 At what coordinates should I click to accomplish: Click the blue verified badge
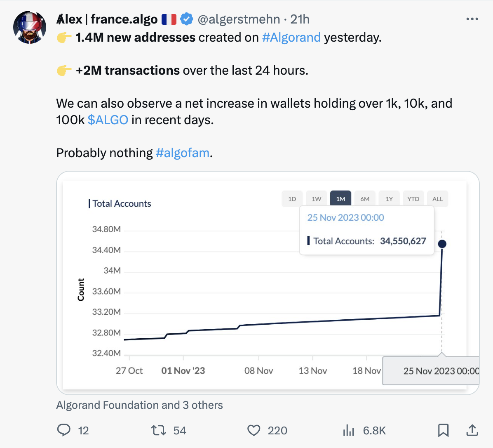coord(186,19)
